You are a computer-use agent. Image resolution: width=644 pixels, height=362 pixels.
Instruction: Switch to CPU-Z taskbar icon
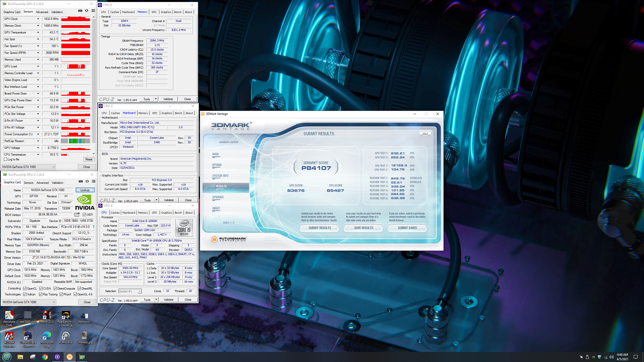[x=57, y=357]
